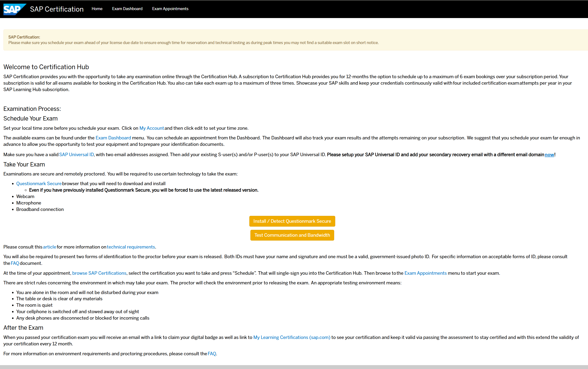This screenshot has width=588, height=369.
Task: Open FAQ link before 'document'
Action: [15, 263]
